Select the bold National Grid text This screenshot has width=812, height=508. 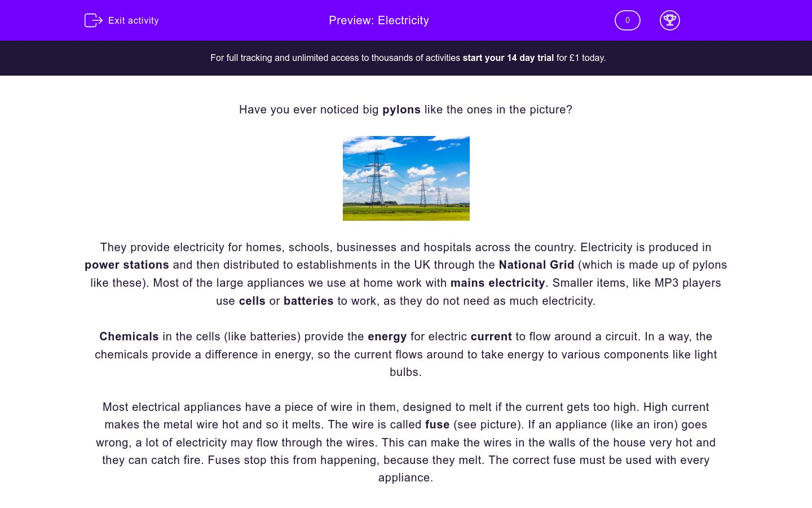536,265
